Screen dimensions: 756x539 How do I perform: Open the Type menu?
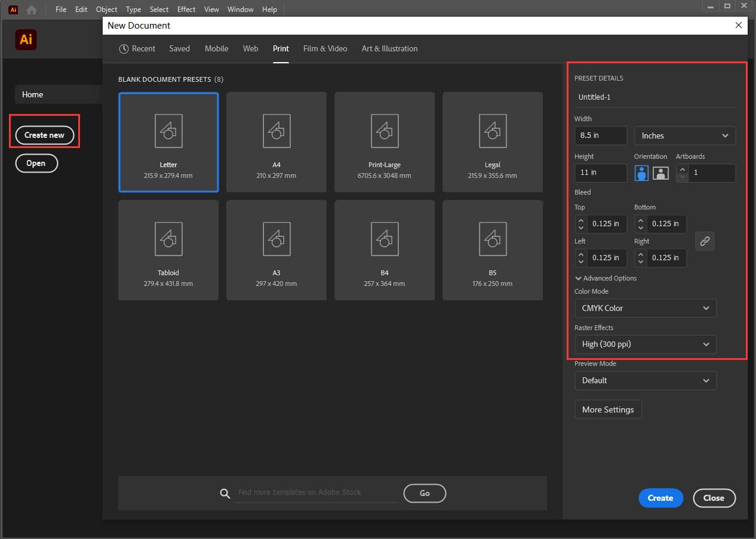(x=134, y=10)
